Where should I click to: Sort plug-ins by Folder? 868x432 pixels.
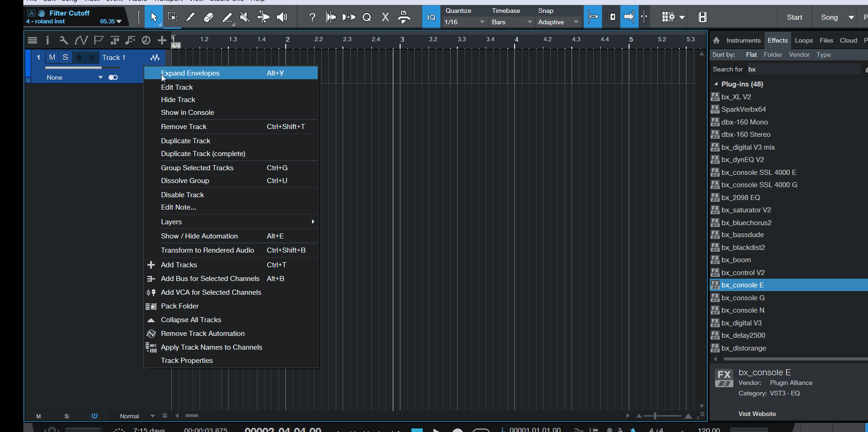click(773, 54)
